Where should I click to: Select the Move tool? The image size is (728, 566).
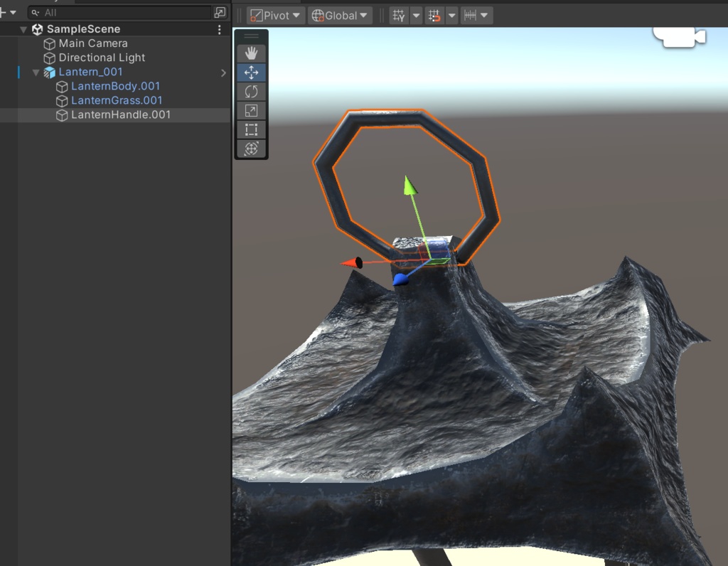click(251, 73)
